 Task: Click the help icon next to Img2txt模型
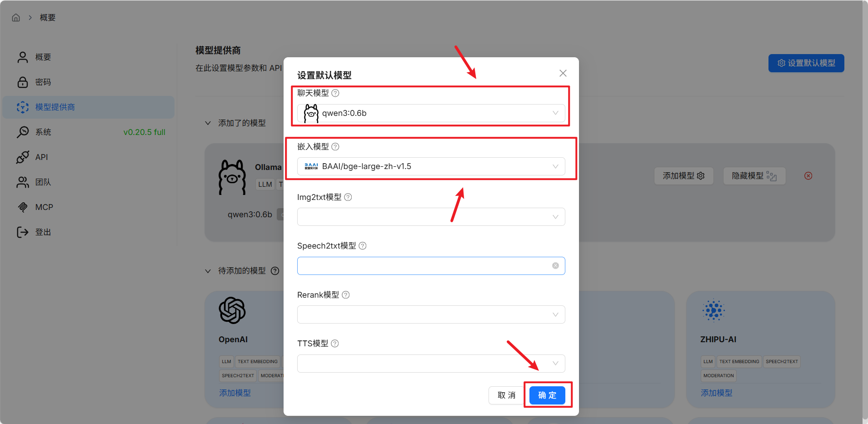(x=348, y=197)
